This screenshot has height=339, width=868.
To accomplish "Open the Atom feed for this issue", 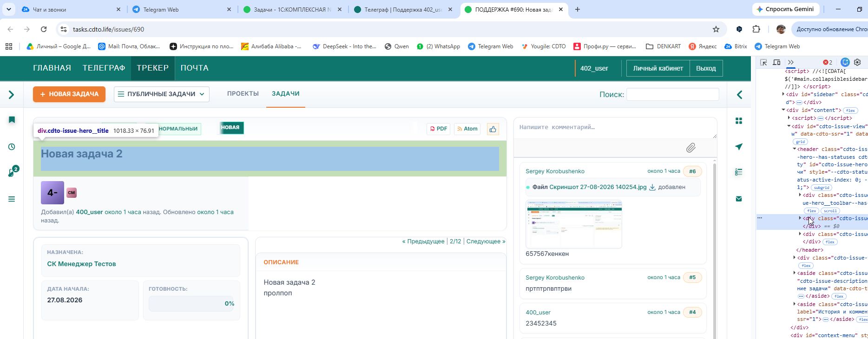I will coord(467,129).
